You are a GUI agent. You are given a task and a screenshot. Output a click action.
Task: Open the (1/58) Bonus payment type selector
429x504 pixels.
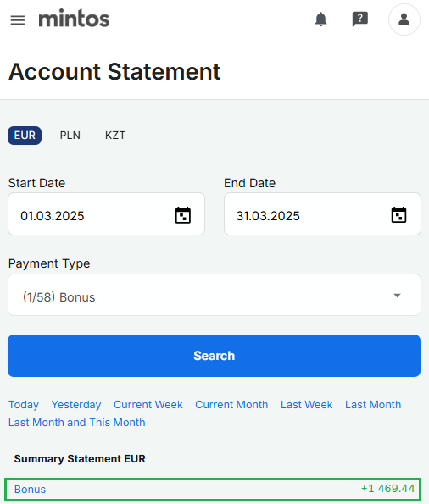[x=214, y=295]
